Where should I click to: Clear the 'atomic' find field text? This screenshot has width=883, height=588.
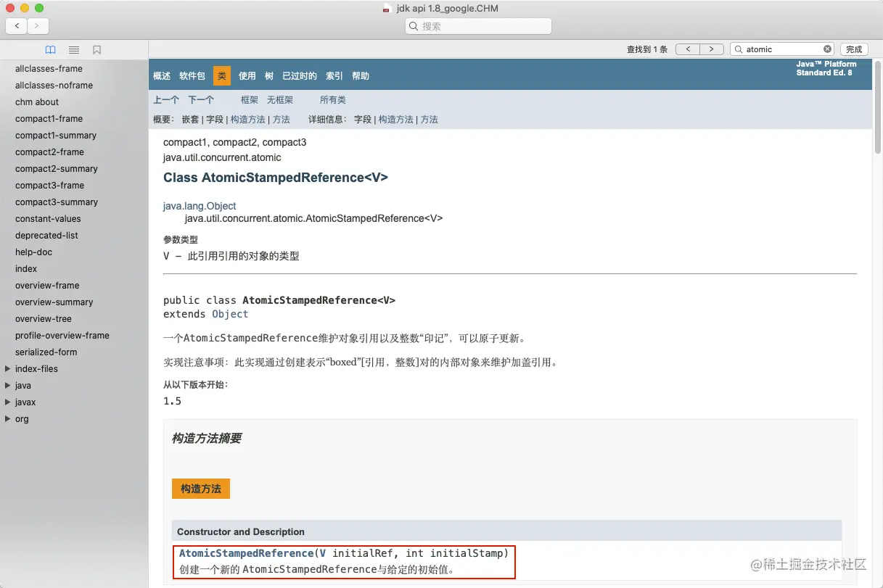[x=827, y=49]
